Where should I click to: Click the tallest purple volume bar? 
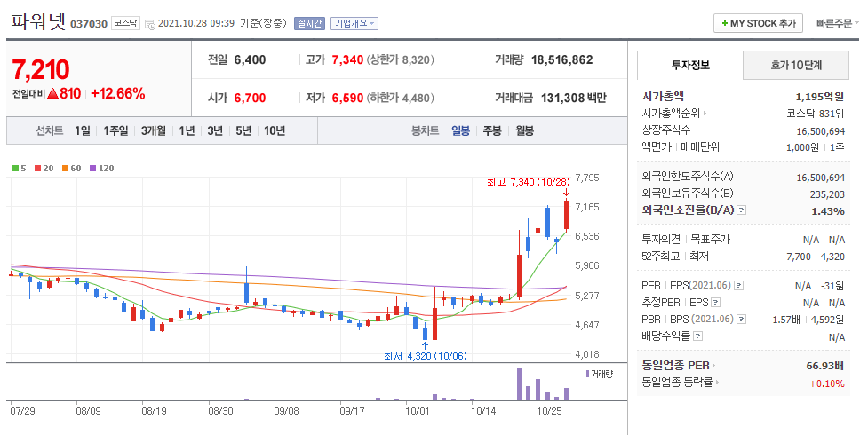click(x=519, y=384)
